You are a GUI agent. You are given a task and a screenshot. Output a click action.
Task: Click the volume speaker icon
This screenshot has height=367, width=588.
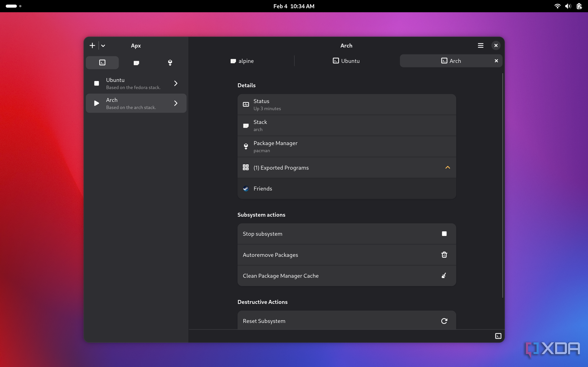coord(568,6)
